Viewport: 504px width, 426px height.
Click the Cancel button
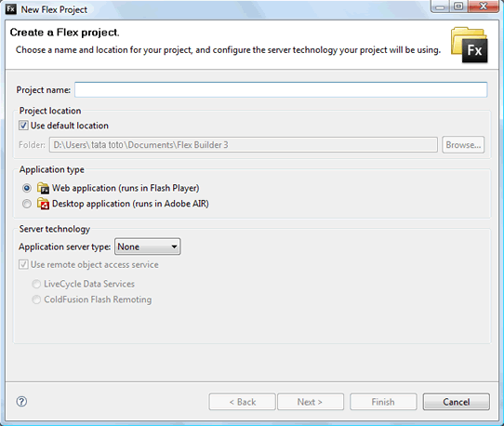457,402
